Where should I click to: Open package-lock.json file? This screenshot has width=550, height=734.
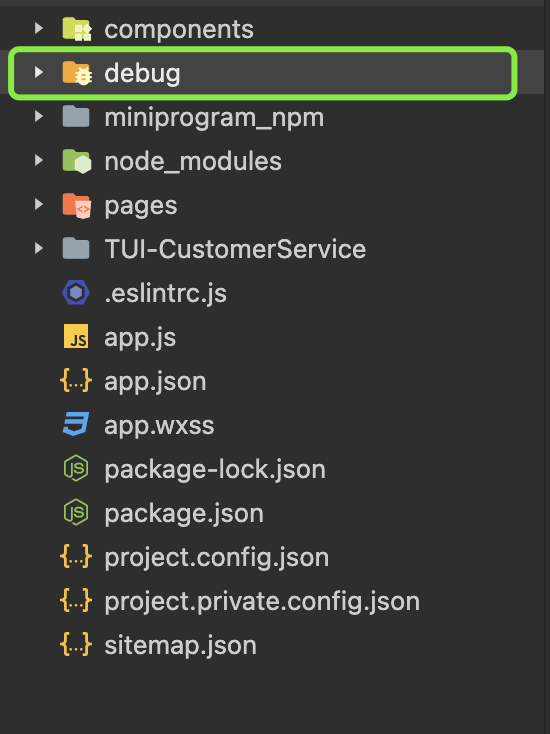[215, 470]
